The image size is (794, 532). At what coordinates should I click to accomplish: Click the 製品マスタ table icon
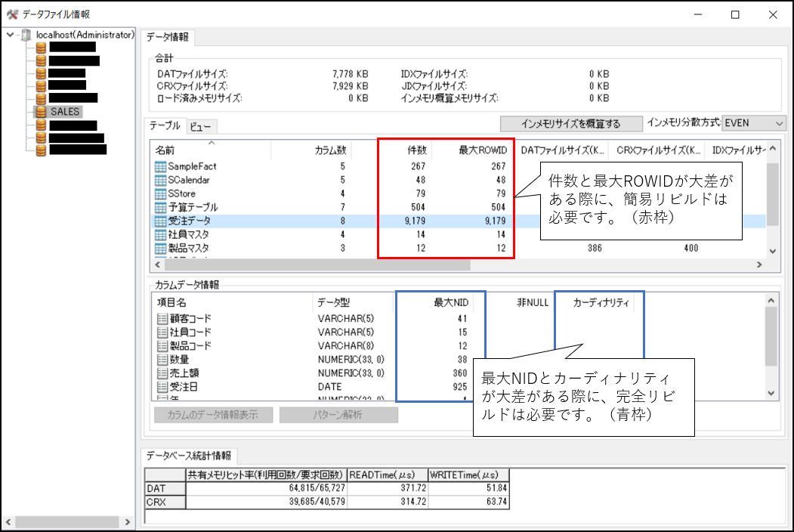pyautogui.click(x=160, y=248)
